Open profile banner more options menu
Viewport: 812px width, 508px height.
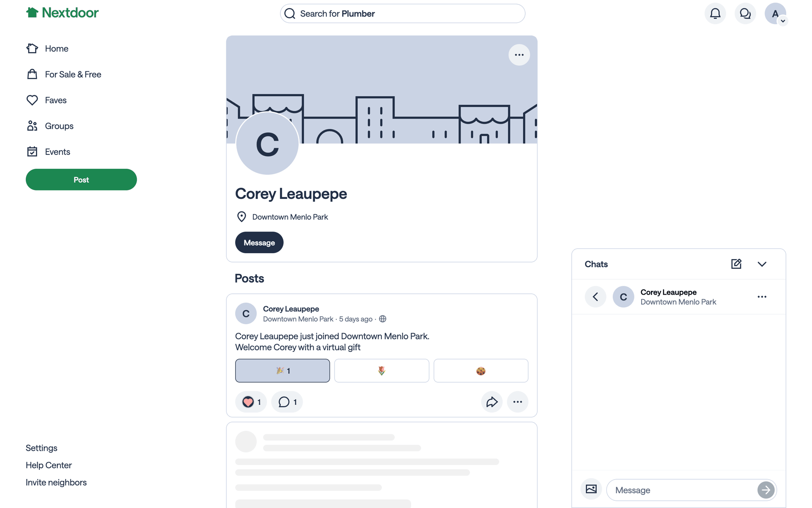click(519, 55)
